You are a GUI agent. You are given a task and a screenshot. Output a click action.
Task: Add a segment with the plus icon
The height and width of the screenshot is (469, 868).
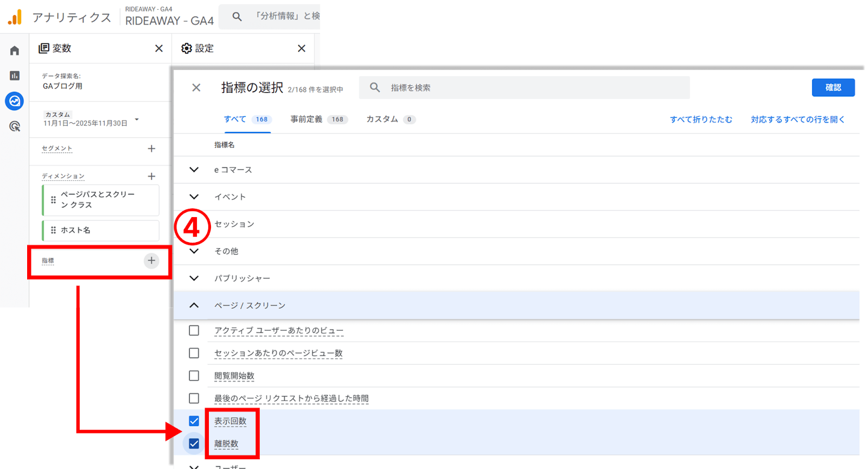[x=151, y=148]
